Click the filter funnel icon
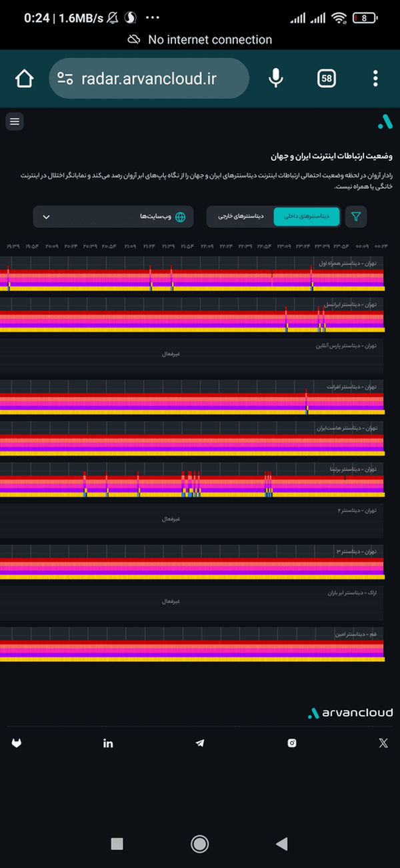Viewport: 400px width, 868px height. coord(357,216)
